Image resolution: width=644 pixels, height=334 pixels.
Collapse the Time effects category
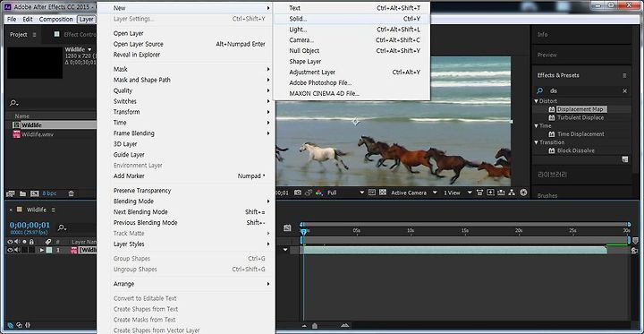[x=537, y=126]
